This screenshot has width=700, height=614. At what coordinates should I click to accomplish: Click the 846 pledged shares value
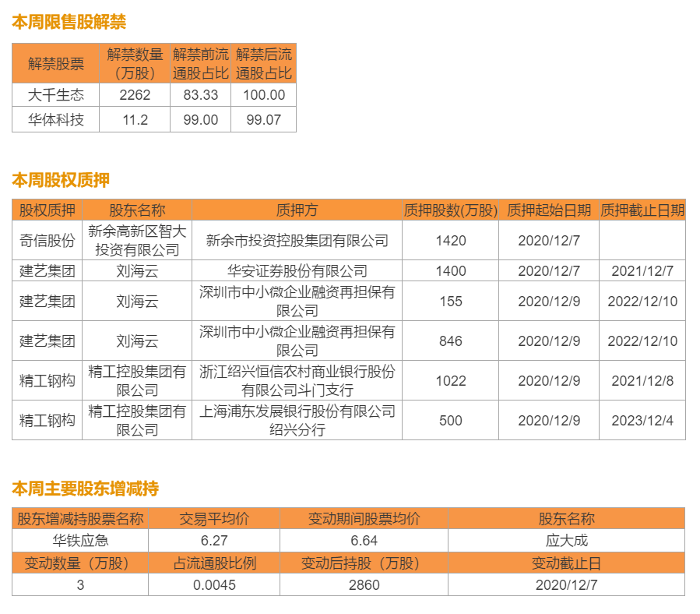pos(451,341)
